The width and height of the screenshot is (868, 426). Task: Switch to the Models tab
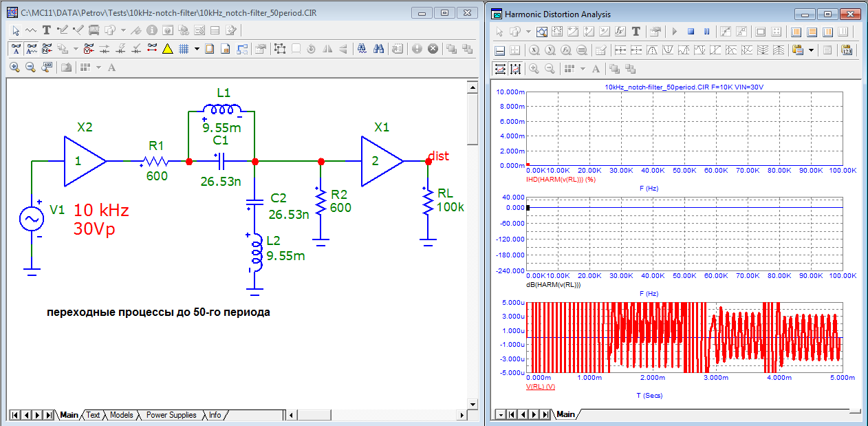pos(122,415)
